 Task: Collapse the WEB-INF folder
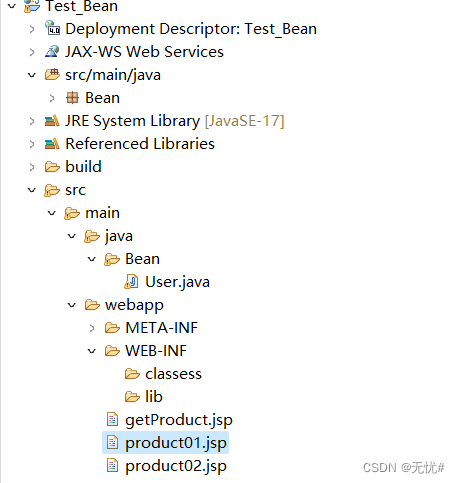pyautogui.click(x=92, y=351)
